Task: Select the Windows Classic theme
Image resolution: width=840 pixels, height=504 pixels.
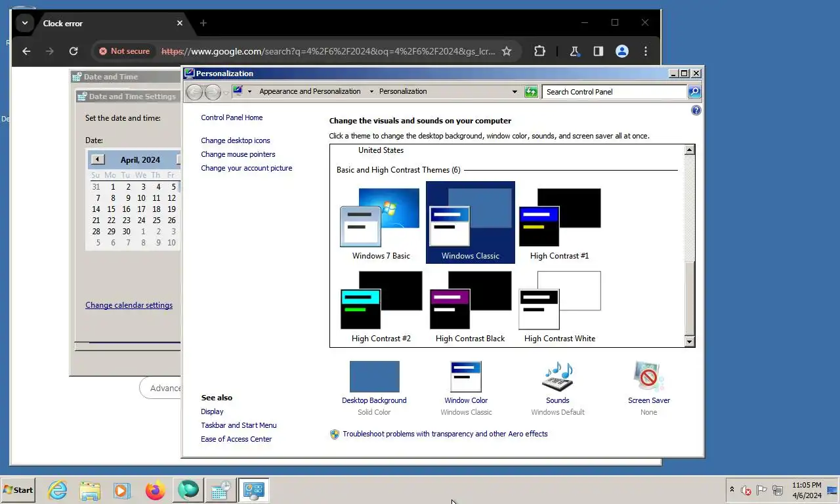Action: tap(471, 223)
